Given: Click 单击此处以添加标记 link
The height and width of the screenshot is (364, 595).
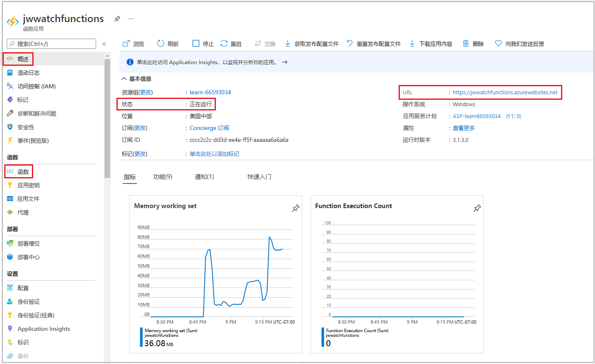Looking at the screenshot, I should pos(215,154).
